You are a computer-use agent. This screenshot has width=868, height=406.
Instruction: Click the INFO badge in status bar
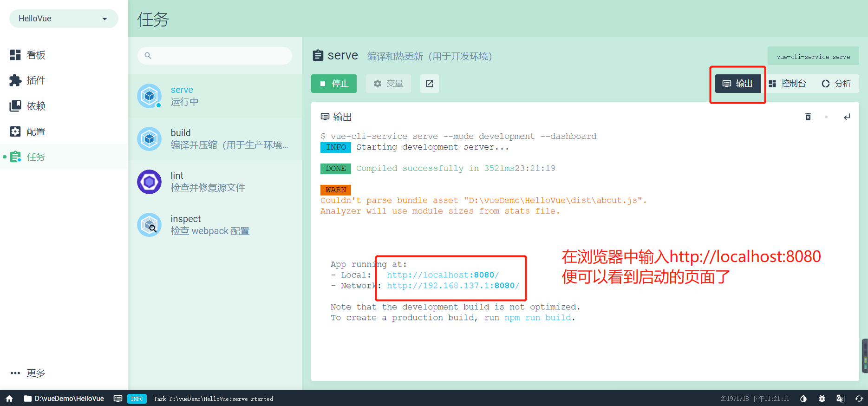tap(137, 399)
